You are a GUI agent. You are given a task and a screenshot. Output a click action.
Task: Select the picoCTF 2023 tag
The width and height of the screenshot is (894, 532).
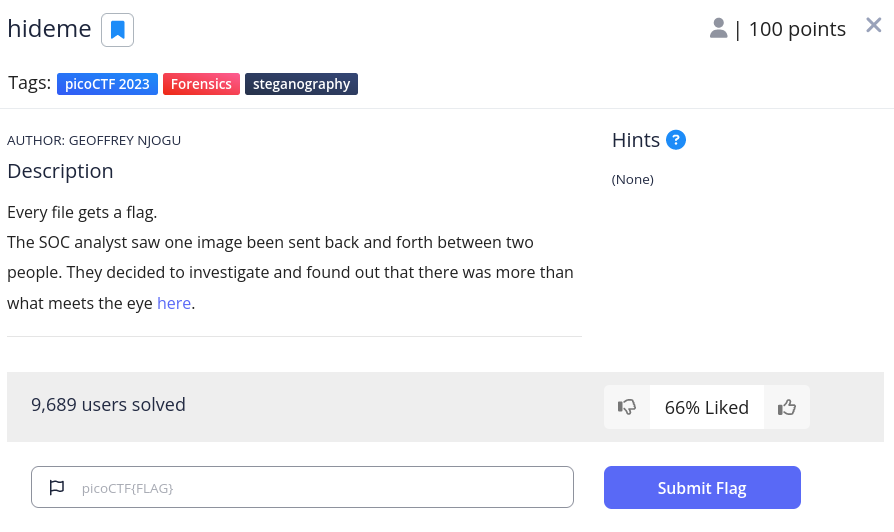click(x=107, y=84)
